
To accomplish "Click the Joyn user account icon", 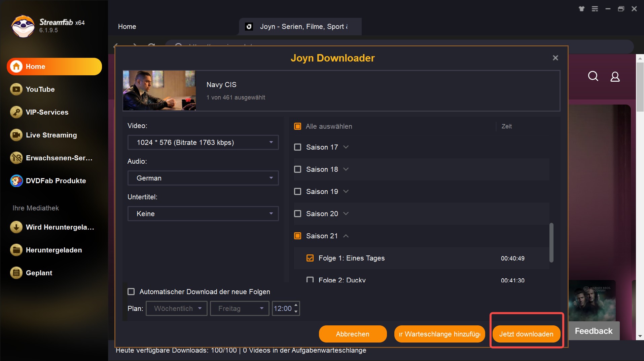I will point(615,77).
